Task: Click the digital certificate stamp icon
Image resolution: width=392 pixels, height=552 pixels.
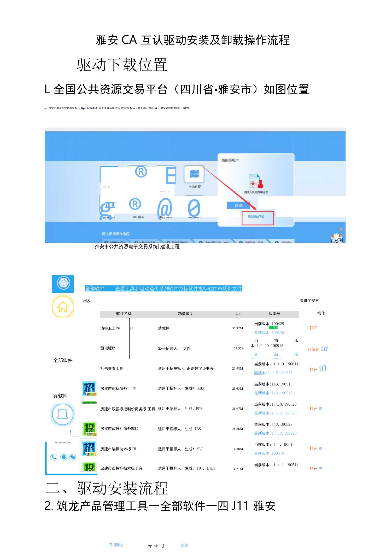Action: pyautogui.click(x=256, y=181)
